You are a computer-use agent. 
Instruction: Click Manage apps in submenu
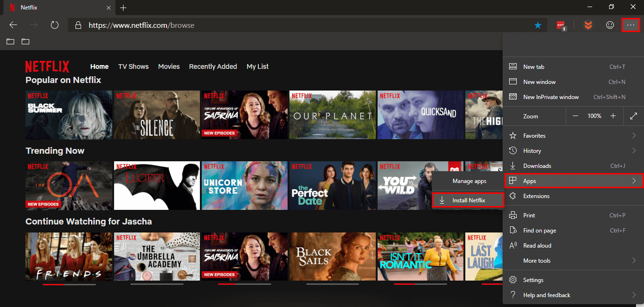pyautogui.click(x=468, y=181)
